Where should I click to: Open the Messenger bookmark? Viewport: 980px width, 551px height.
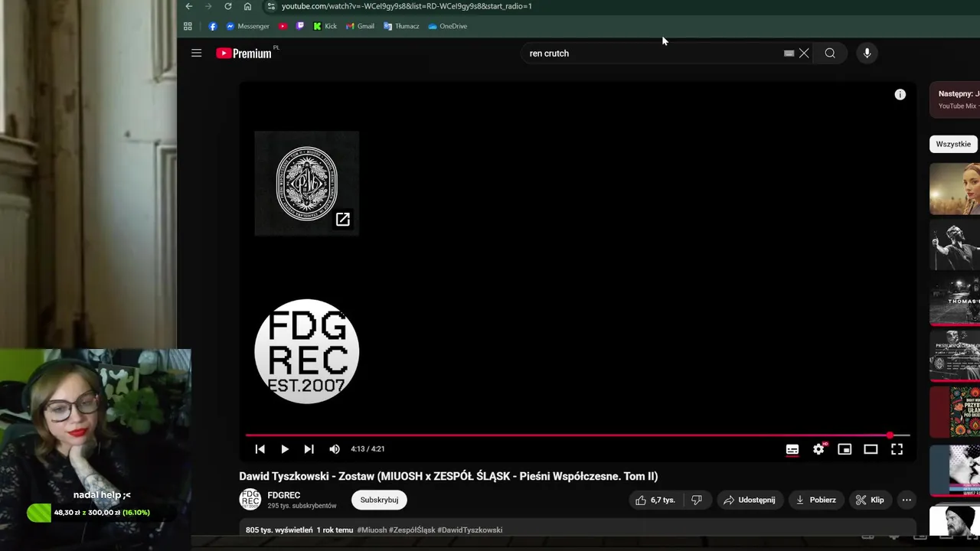(x=247, y=26)
